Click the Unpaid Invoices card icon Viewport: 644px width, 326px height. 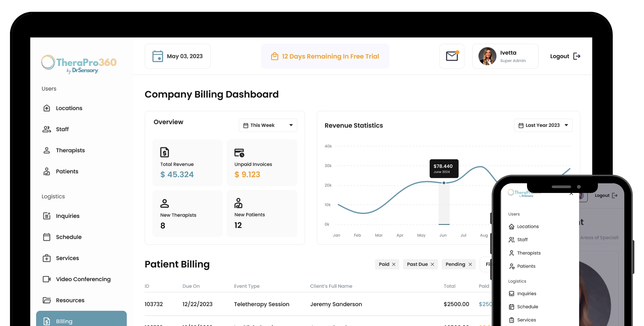click(239, 153)
